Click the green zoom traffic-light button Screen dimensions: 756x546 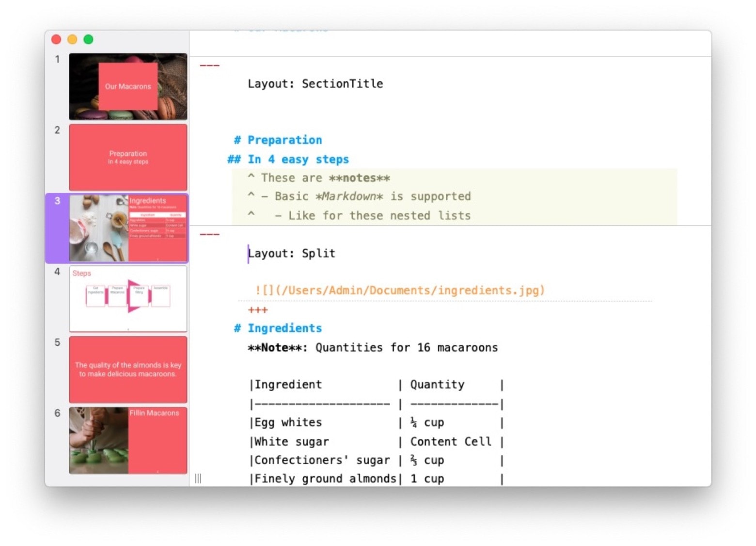tap(88, 39)
